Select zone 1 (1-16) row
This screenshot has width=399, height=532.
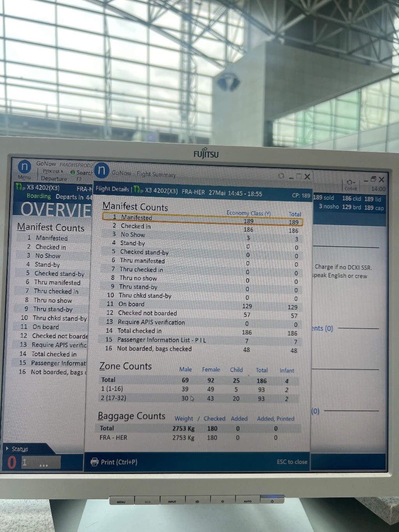click(199, 389)
